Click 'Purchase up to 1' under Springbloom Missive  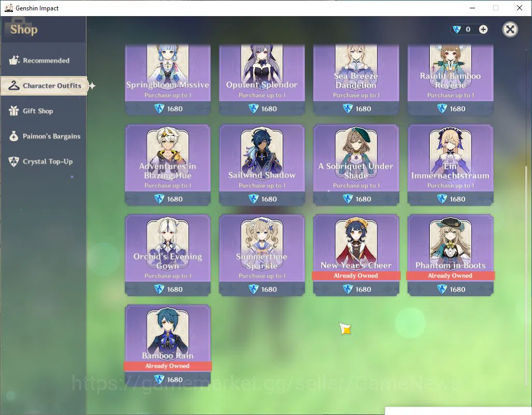[167, 95]
